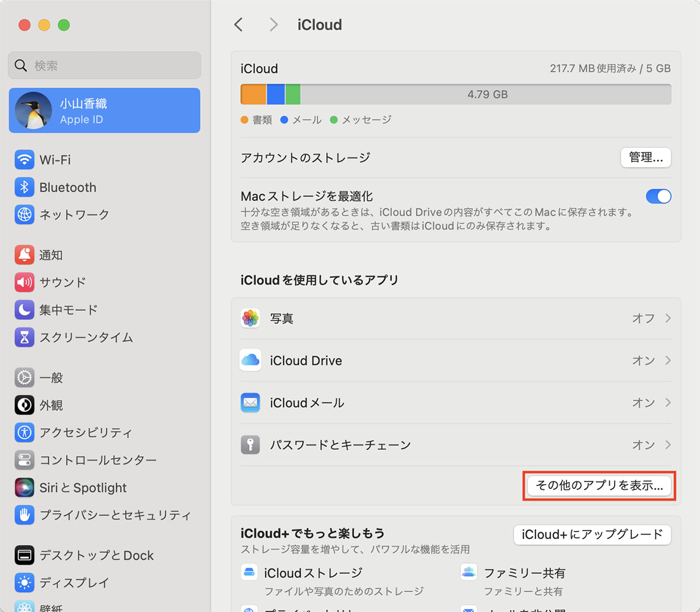Expand the iCloud メール row chevron
700x612 pixels.
668,403
